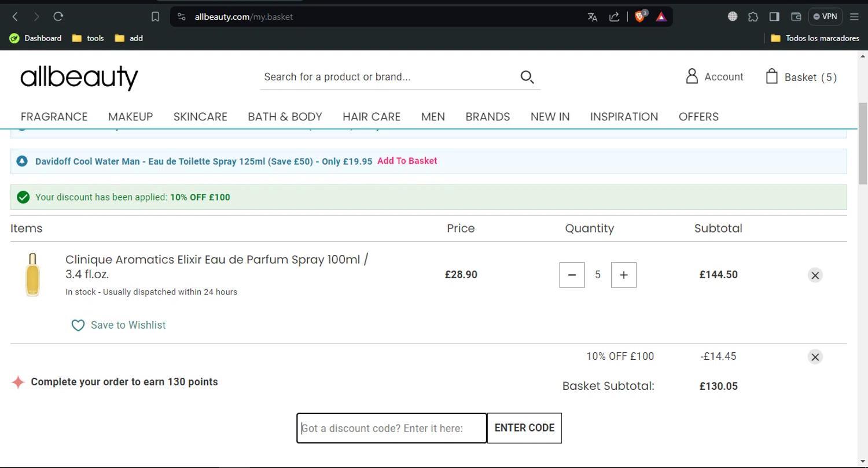Remove the 10% OFF £100 discount
868x468 pixels.
(815, 357)
